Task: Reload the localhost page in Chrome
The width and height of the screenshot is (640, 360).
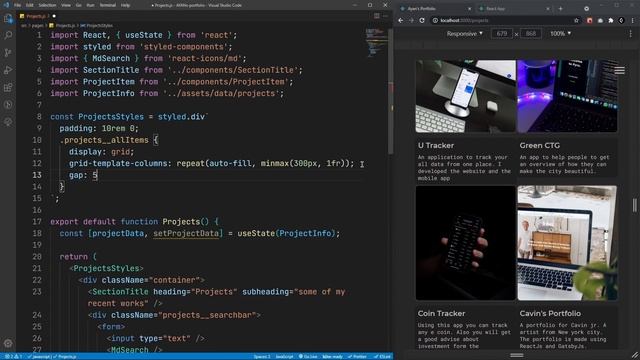Action: click(x=422, y=20)
